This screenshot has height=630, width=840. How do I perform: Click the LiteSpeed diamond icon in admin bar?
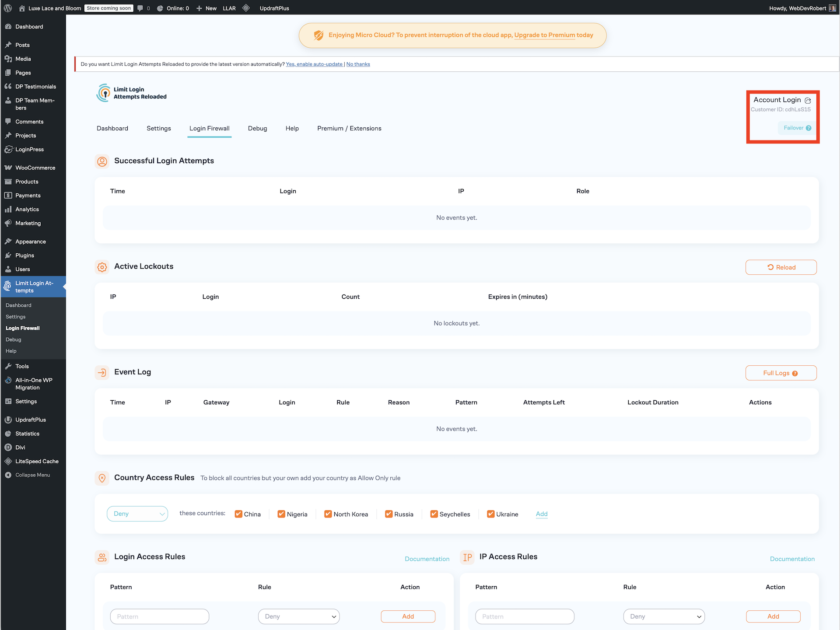(x=246, y=8)
